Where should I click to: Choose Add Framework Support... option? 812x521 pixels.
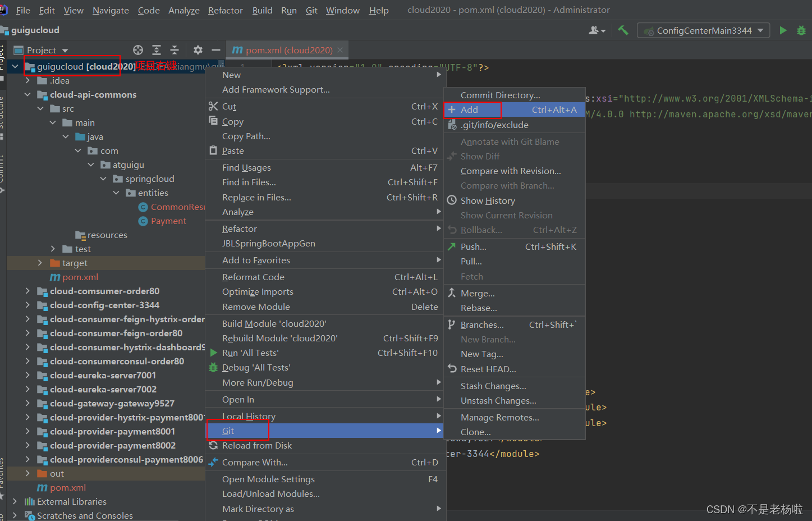[325, 89]
